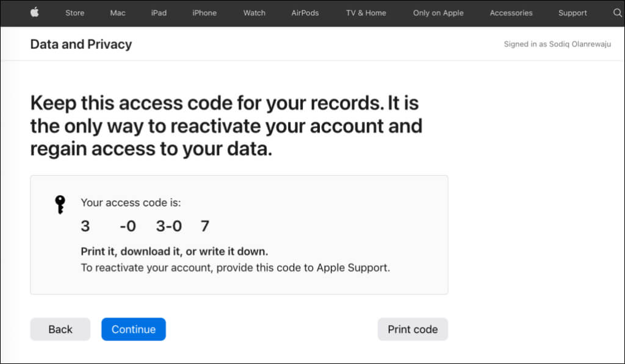Click the Apple logo icon
Screen dimensions: 625x364
pyautogui.click(x=35, y=12)
